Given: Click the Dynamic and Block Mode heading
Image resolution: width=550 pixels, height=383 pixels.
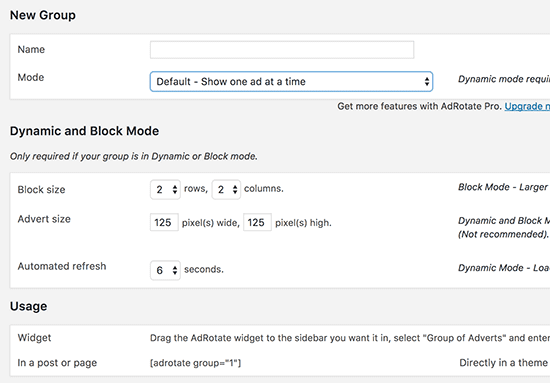Looking at the screenshot, I should click(84, 131).
